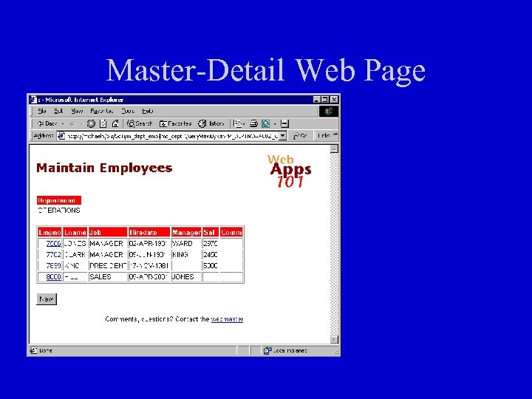
Task: Click the Department label
Action: 59,200
